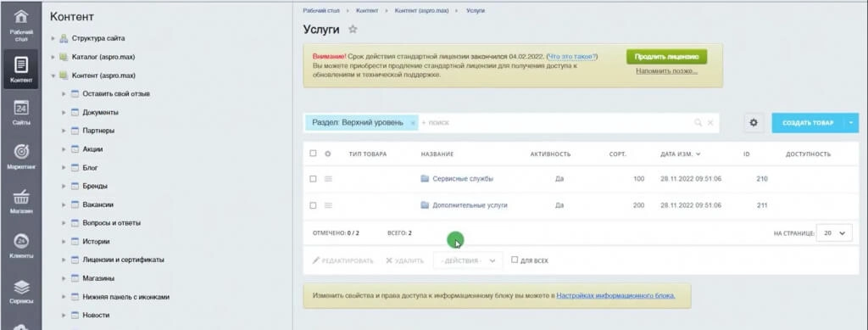Open the Что это такое? link
868x330 pixels.
click(572, 57)
